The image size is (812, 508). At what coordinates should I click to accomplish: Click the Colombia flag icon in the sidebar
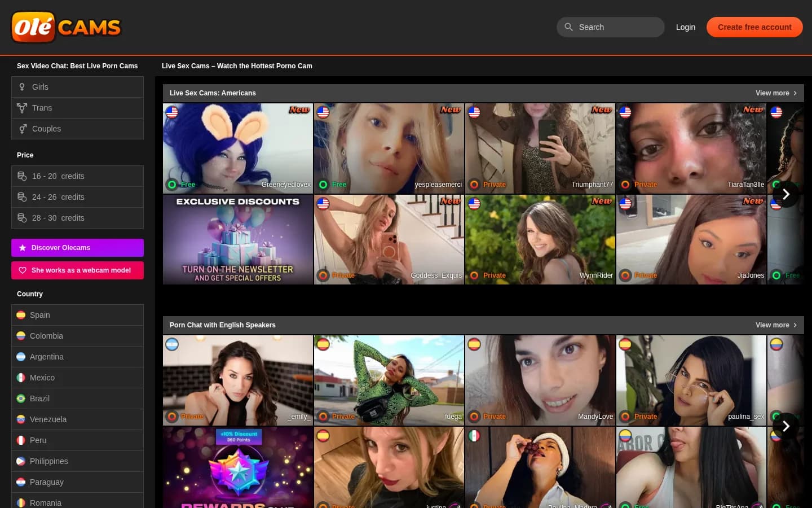coord(21,336)
